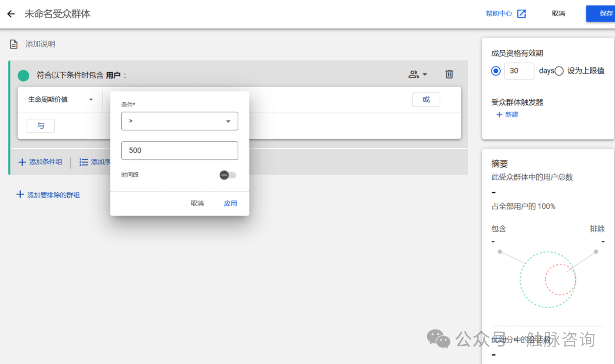Click the blue 保存 button
Screen dimensions: 615x364
tap(600, 14)
